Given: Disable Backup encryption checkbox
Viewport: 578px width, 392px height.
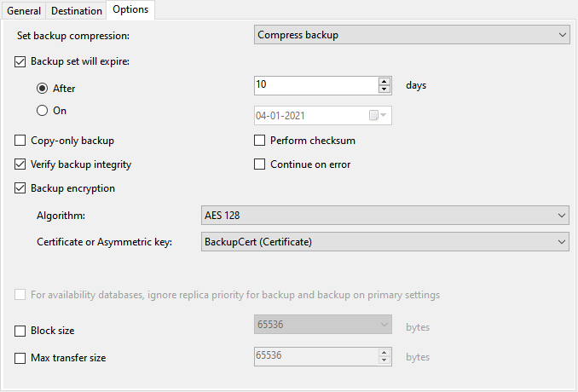Looking at the screenshot, I should point(21,188).
